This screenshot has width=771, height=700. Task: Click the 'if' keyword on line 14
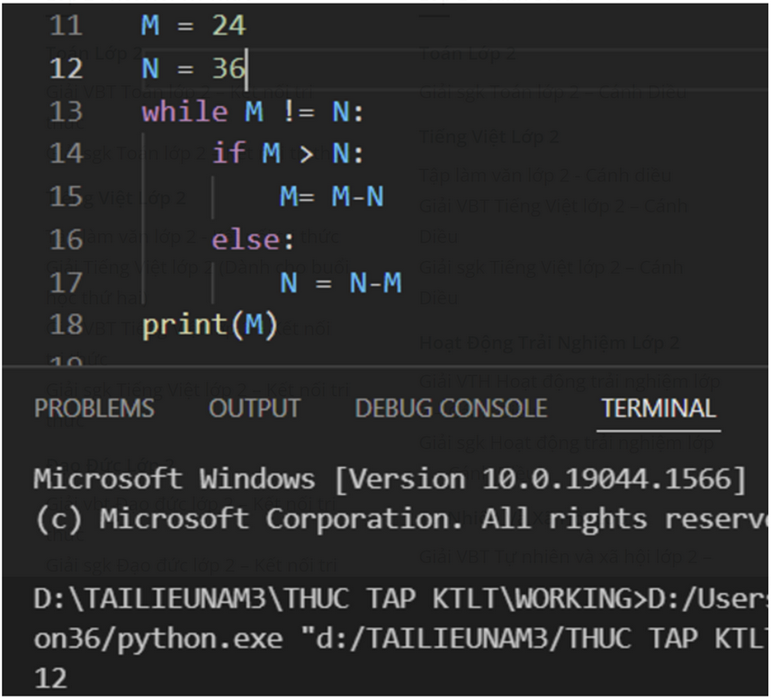228,154
